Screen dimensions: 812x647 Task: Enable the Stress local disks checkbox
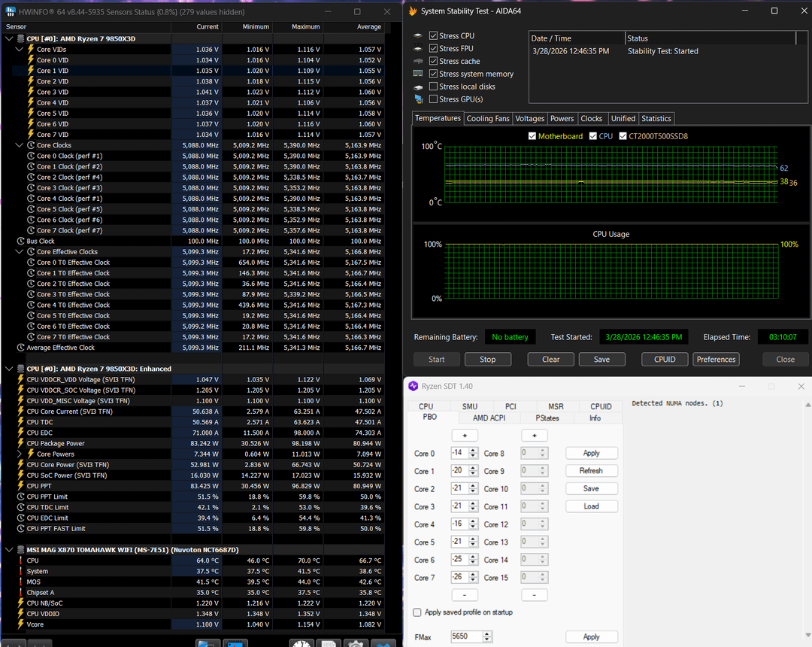click(x=433, y=87)
